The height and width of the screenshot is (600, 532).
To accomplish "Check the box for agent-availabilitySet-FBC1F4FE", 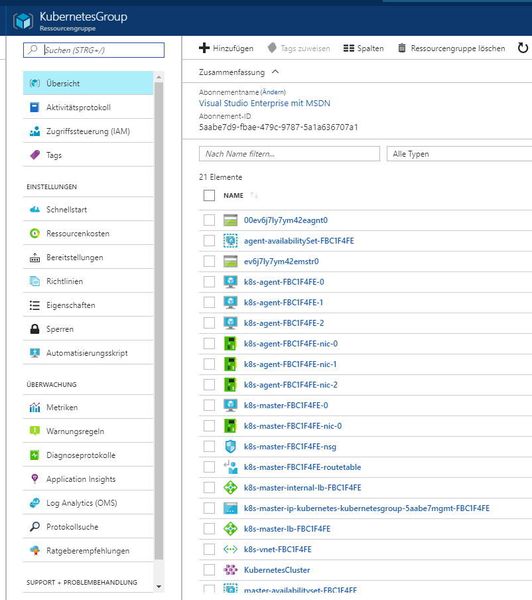I will tap(209, 241).
